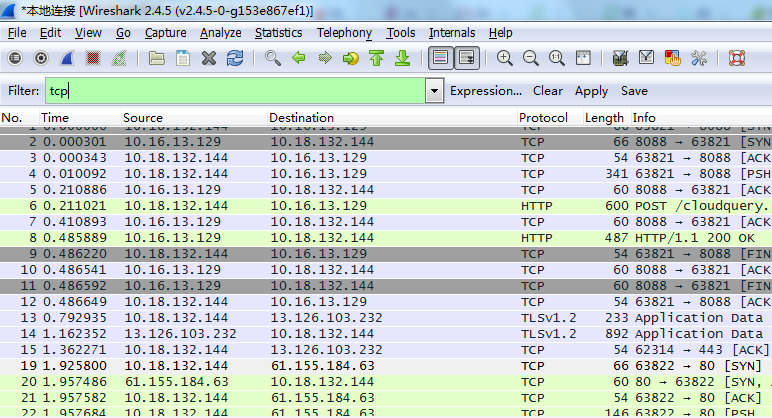The height and width of the screenshot is (418, 772).
Task: Select packet 14 from 13.126.103.232
Action: point(386,334)
